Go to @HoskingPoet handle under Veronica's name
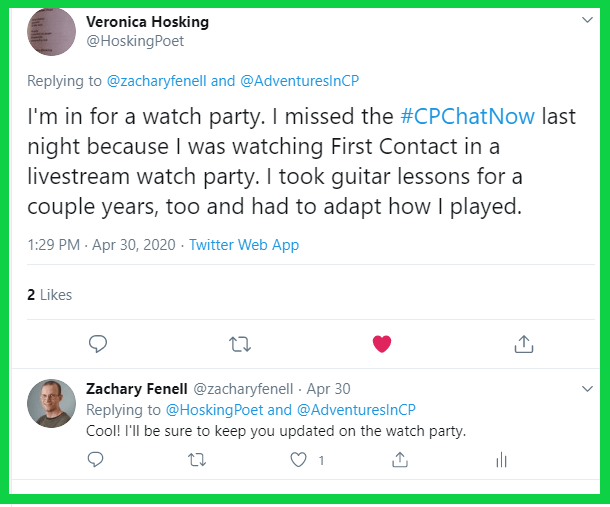Screen dimensions: 610x507 click(x=134, y=42)
